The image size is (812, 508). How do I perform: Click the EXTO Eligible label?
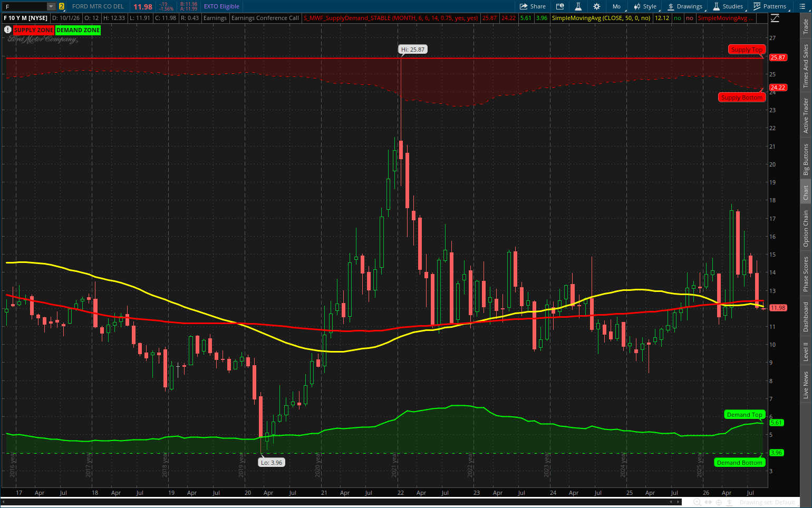pos(221,6)
